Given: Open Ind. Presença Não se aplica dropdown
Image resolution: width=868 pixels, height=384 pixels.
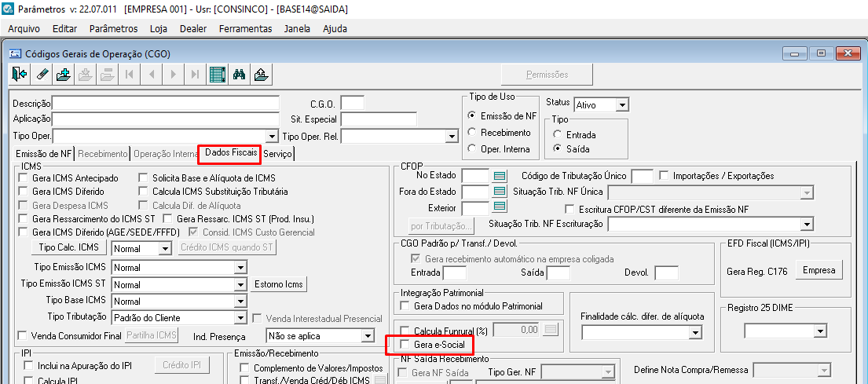Looking at the screenshot, I should tap(368, 336).
